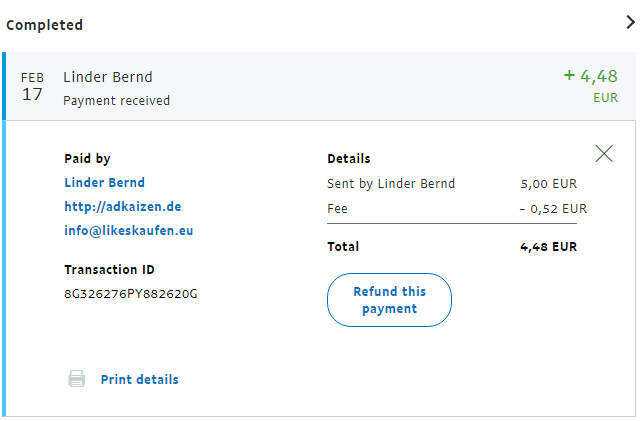Collapse the Linder Bernd transaction row title

point(108,77)
